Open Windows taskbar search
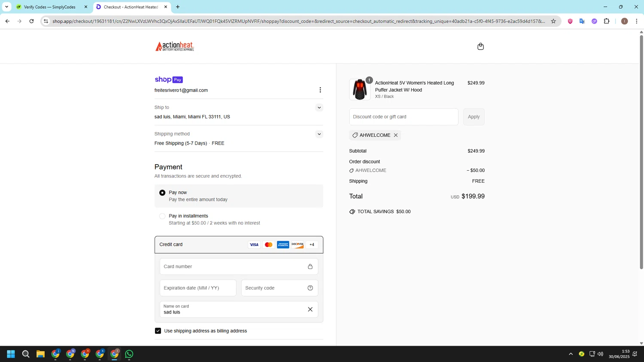Viewport: 644px width, 362px height. (x=26, y=354)
